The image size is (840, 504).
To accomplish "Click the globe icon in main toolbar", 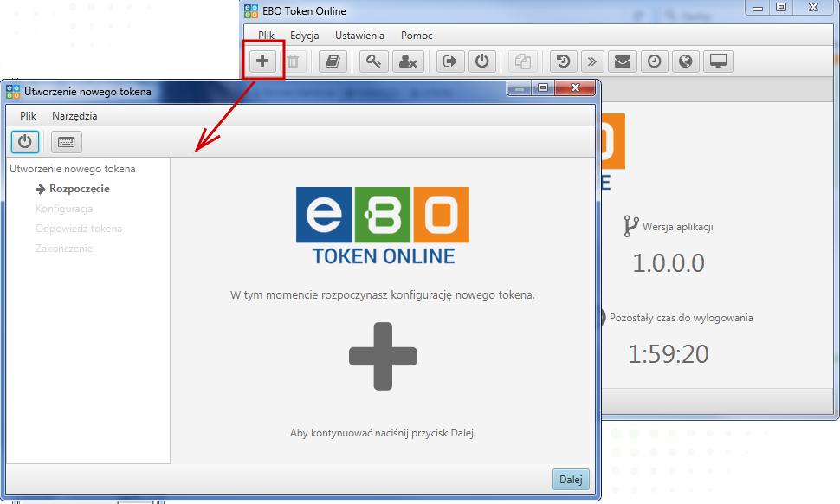I will click(x=686, y=61).
